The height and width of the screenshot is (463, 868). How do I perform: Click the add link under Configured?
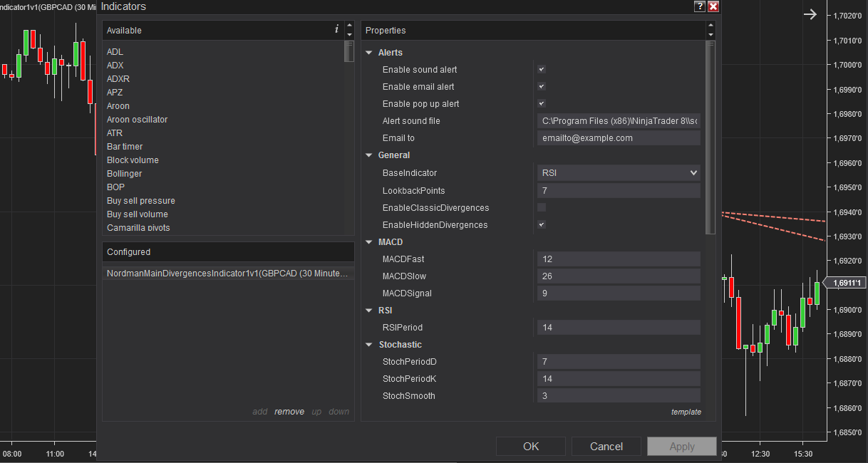pyautogui.click(x=260, y=412)
